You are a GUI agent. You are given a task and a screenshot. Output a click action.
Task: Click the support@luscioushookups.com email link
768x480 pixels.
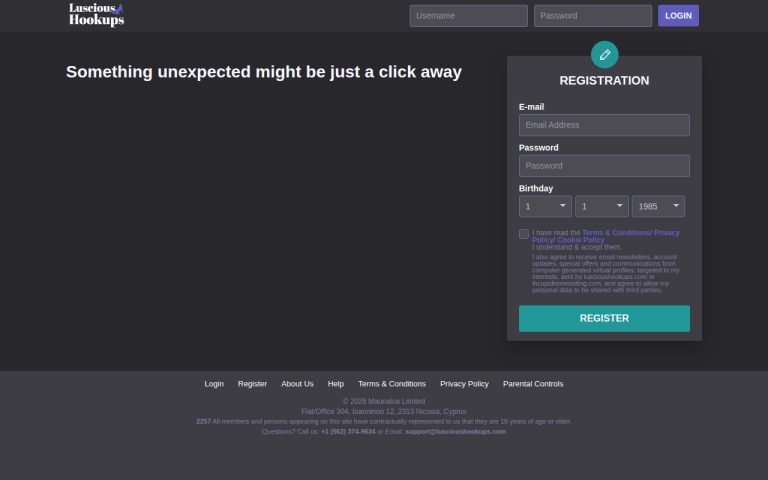click(456, 432)
